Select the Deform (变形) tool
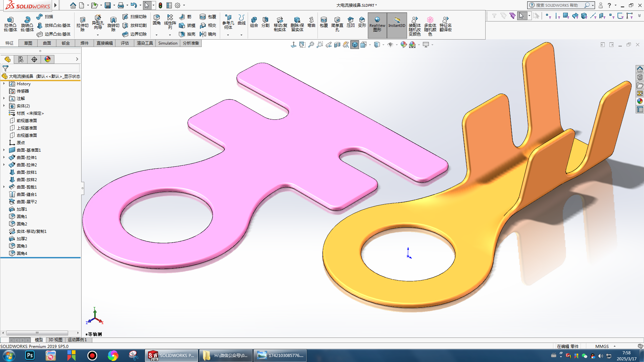Image resolution: width=644 pixels, height=362 pixels. (362, 22)
